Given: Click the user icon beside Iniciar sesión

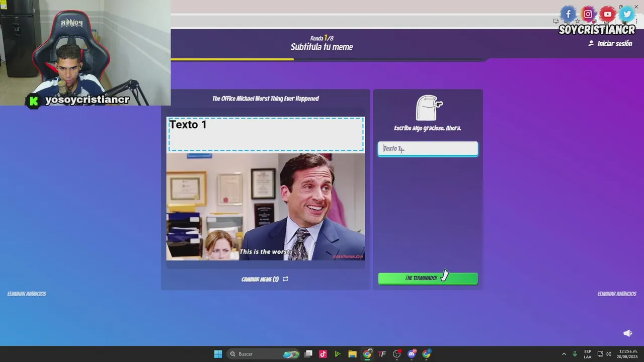Looking at the screenshot, I should pos(591,44).
